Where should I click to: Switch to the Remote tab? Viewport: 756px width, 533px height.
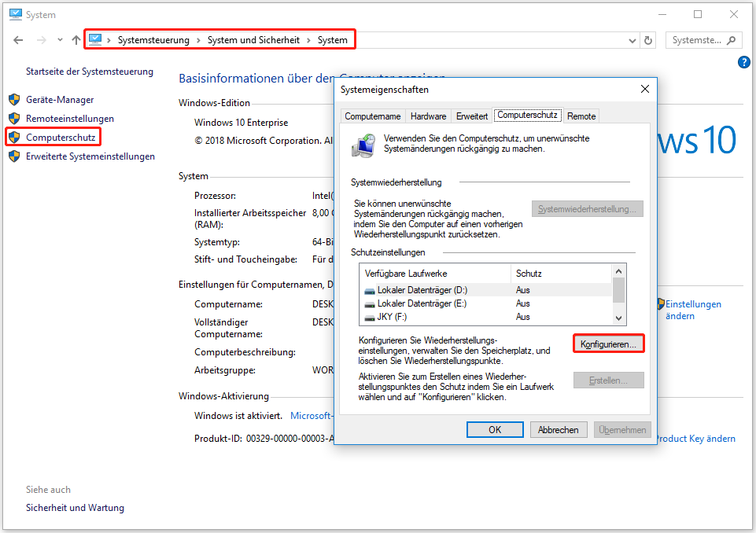[x=581, y=116]
